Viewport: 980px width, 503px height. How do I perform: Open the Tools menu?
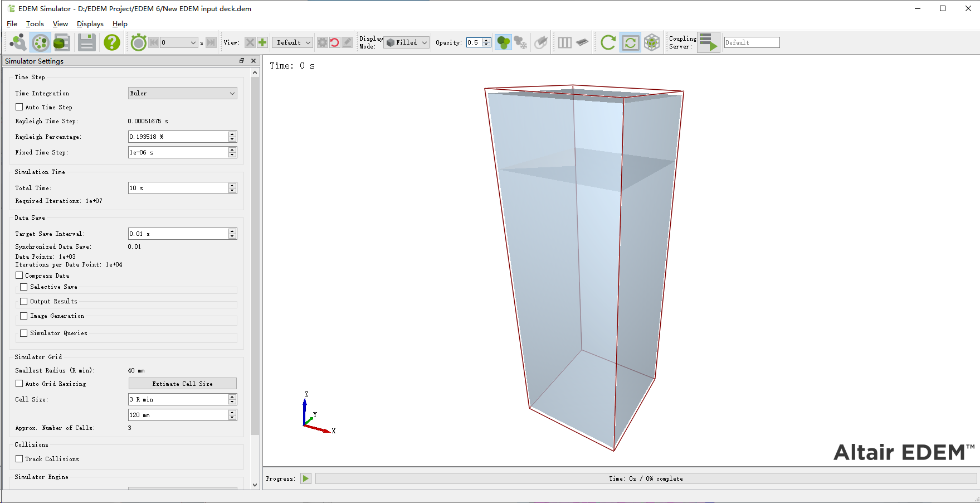tap(35, 24)
